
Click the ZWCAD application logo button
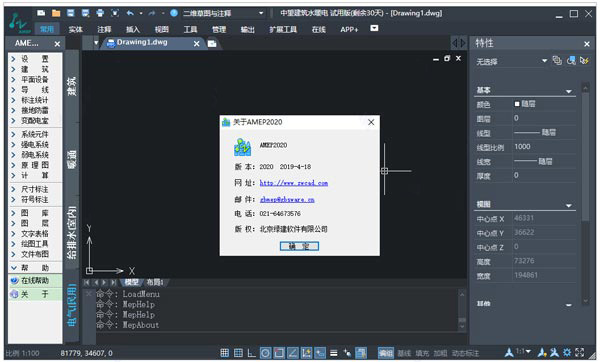20,22
